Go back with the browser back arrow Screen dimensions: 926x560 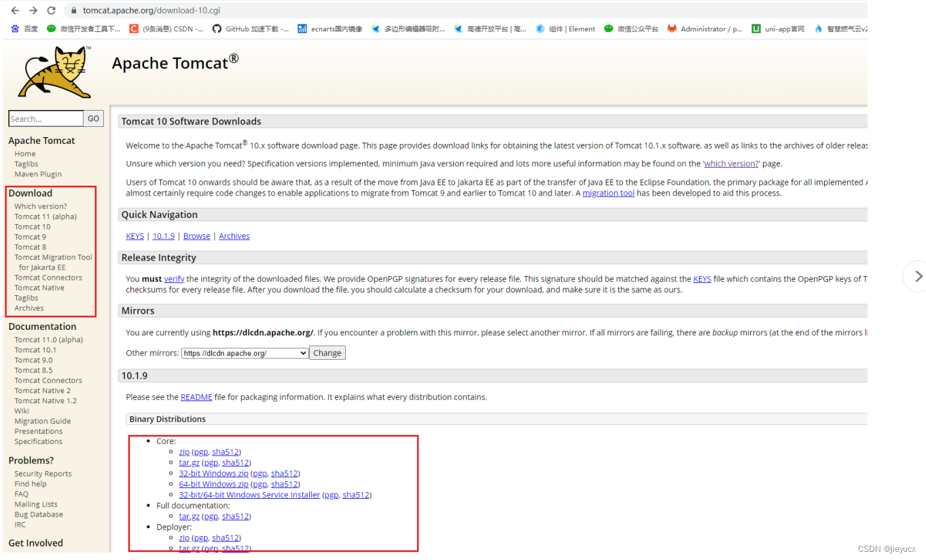tap(16, 10)
